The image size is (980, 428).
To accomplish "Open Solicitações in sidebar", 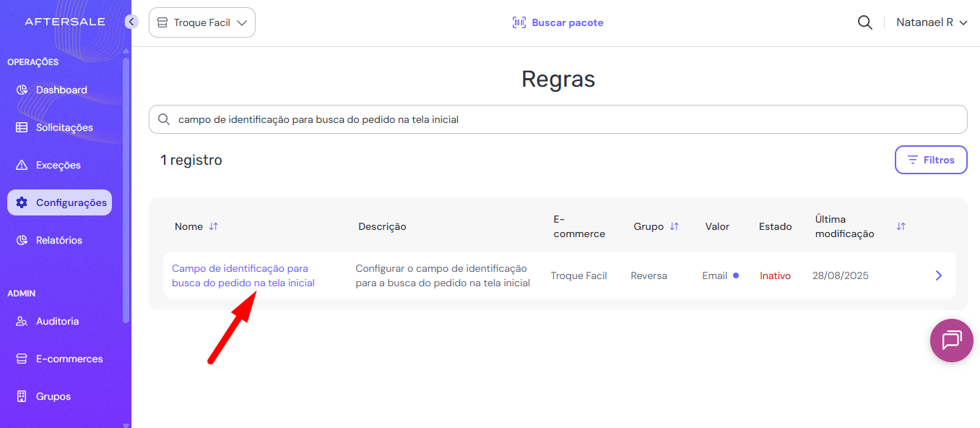I will 64,127.
